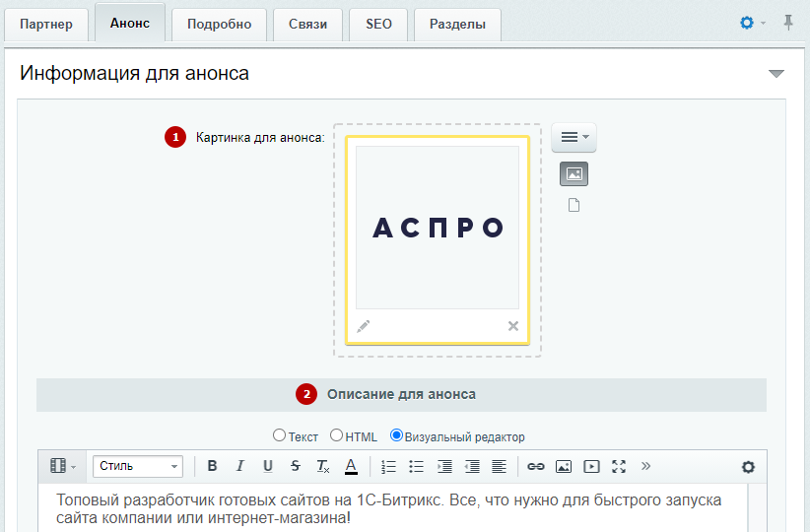Image resolution: width=810 pixels, height=532 pixels.
Task: Toggle bold formatting
Action: click(212, 466)
